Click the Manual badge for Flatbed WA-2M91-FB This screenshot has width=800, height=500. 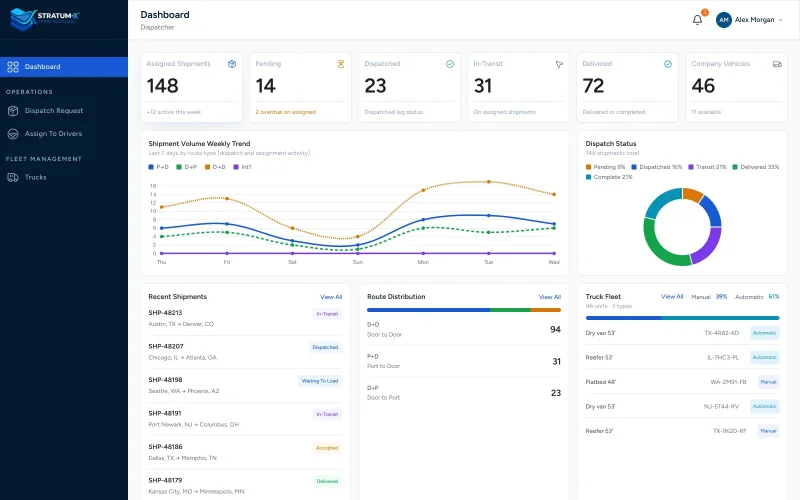(768, 382)
